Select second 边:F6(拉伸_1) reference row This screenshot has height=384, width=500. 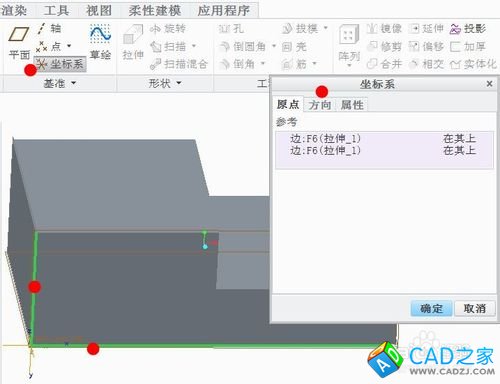(384, 151)
